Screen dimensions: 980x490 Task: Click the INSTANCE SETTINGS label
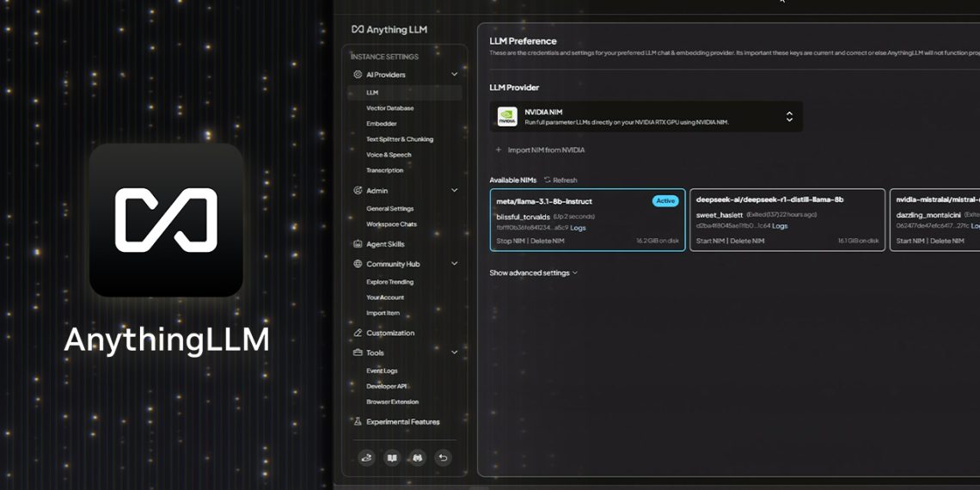pos(384,57)
